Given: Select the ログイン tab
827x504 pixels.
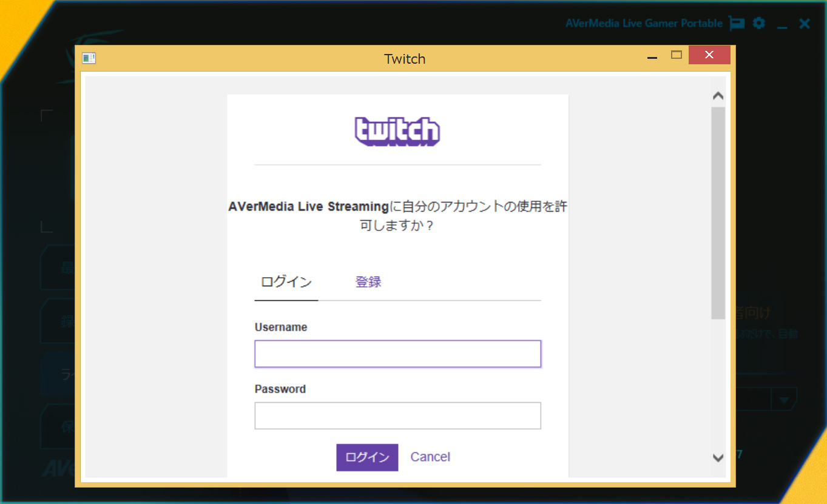Looking at the screenshot, I should click(x=286, y=282).
